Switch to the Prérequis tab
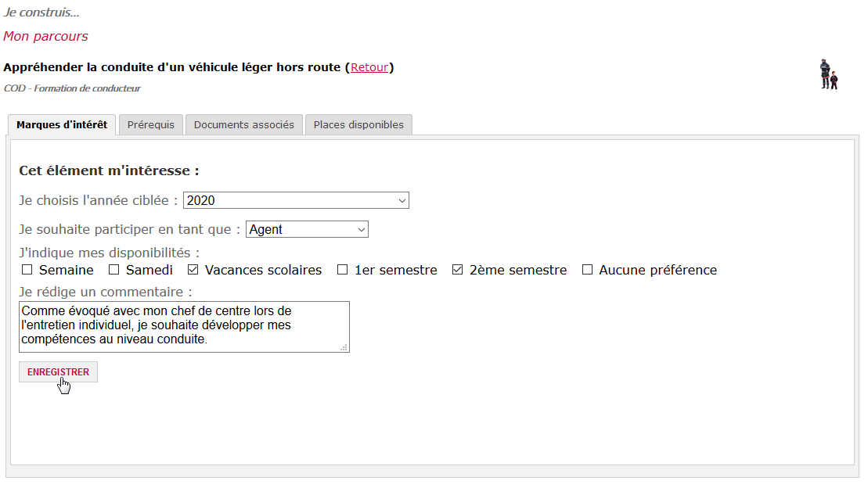The width and height of the screenshot is (868, 488). click(x=150, y=124)
